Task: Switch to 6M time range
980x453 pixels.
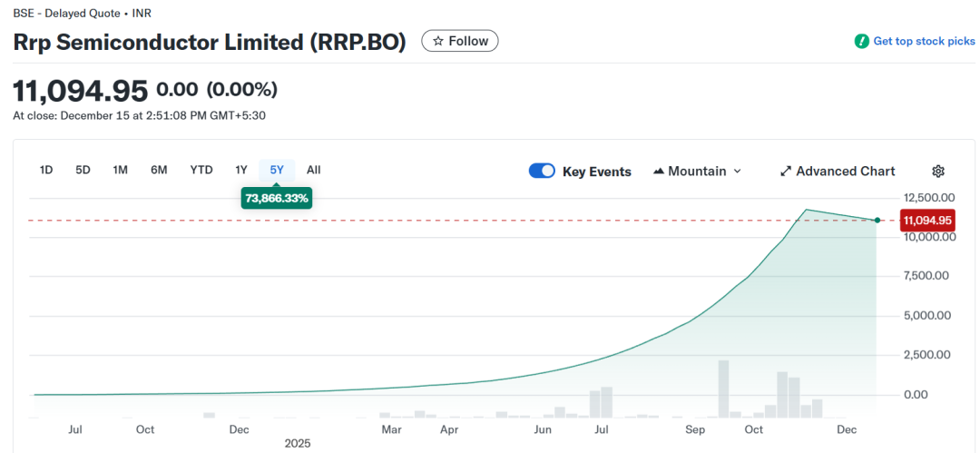Action: [x=159, y=170]
